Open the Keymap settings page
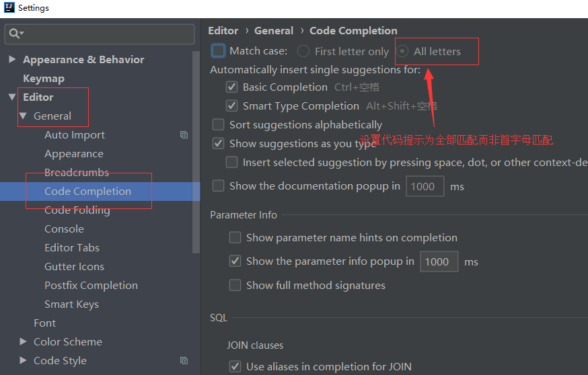This screenshot has width=588, height=375. click(x=44, y=78)
